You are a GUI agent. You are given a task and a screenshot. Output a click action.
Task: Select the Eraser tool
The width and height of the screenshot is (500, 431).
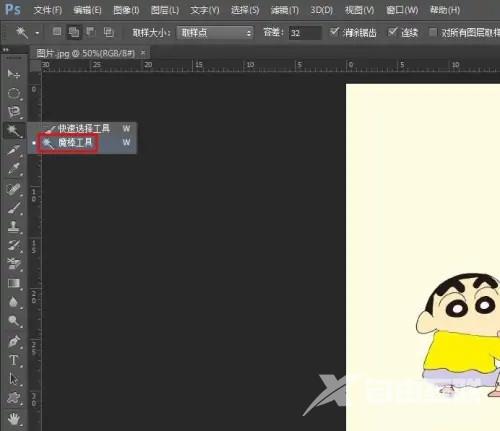pos(14,265)
